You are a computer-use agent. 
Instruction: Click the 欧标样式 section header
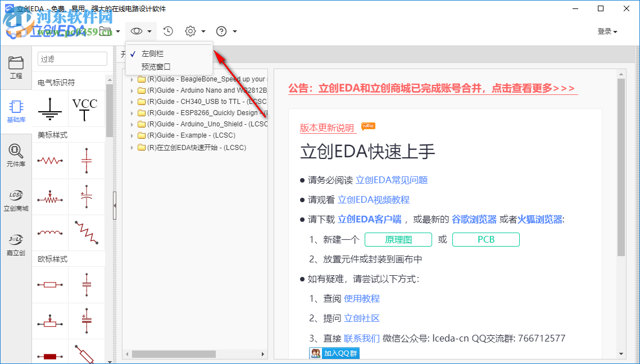point(53,259)
